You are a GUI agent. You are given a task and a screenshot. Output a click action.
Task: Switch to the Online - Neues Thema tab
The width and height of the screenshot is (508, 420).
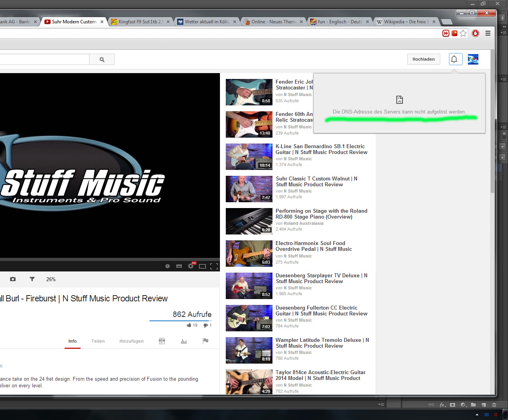pos(274,22)
